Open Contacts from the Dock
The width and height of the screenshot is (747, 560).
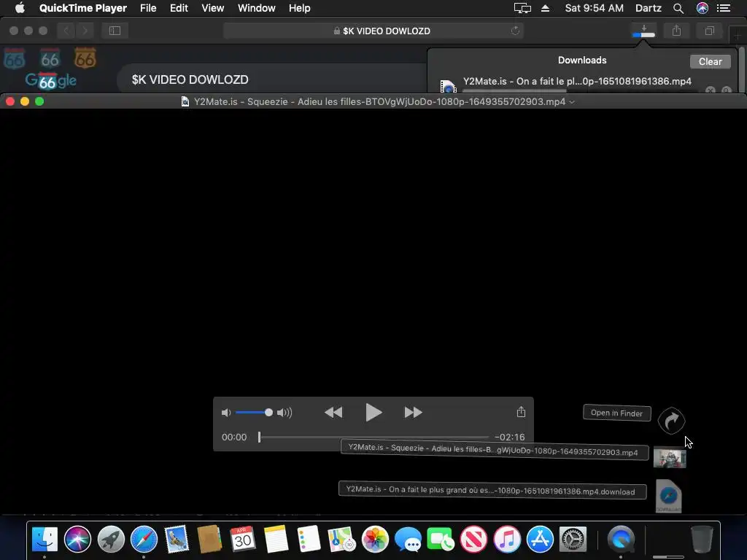209,539
